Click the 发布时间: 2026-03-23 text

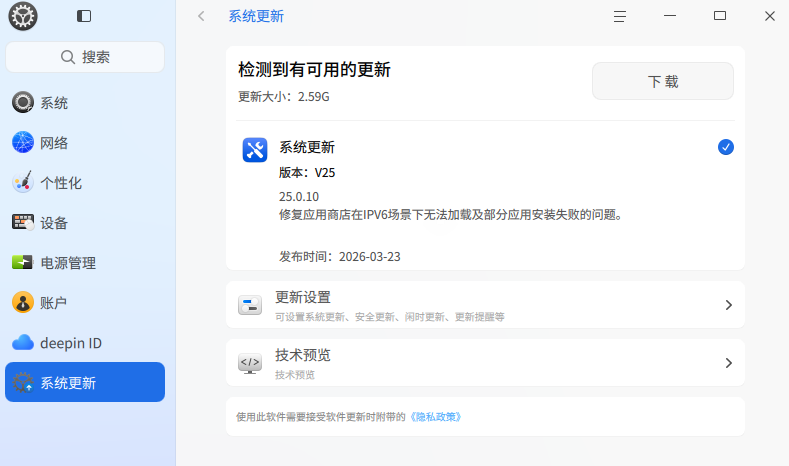[340, 257]
